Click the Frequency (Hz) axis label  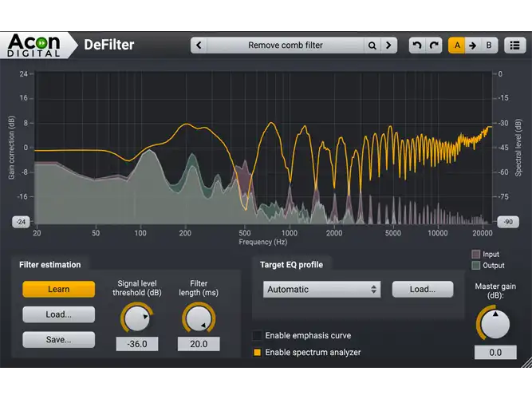pyautogui.click(x=263, y=242)
